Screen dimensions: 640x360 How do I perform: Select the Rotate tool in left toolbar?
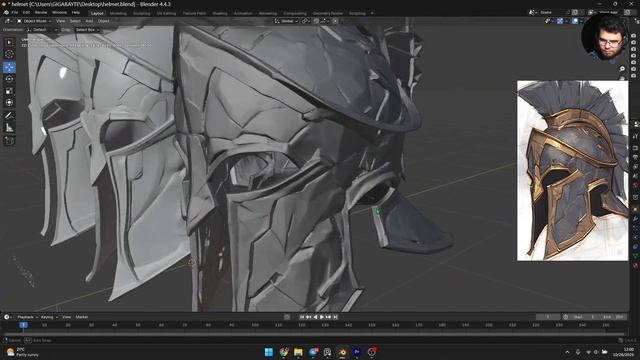(x=9, y=79)
